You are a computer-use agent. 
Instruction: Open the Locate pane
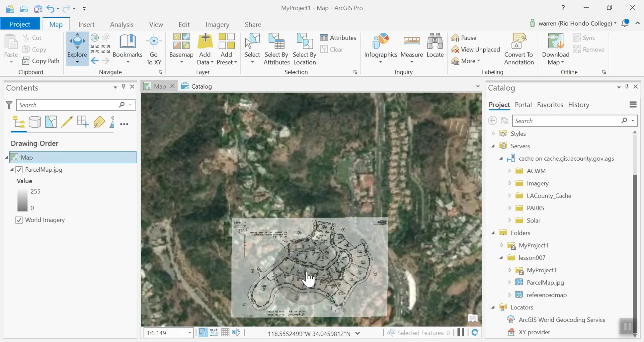tap(435, 45)
